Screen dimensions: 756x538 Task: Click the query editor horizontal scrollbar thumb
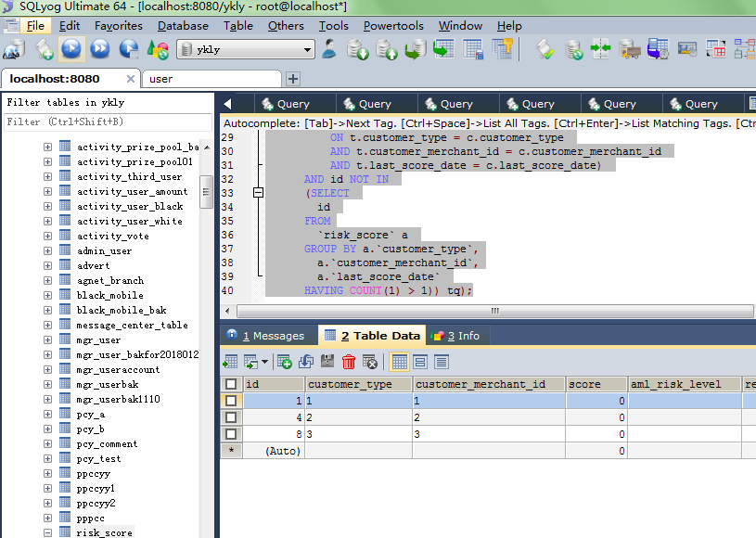point(494,311)
